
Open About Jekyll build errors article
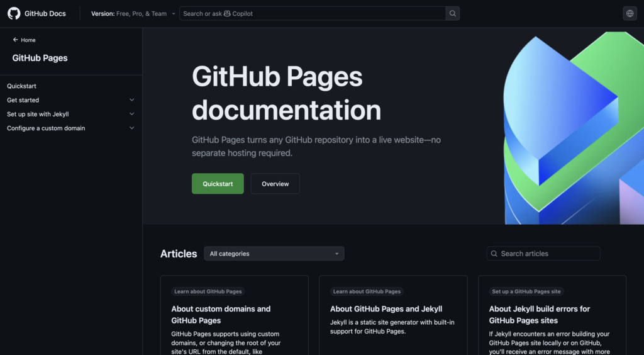539,314
